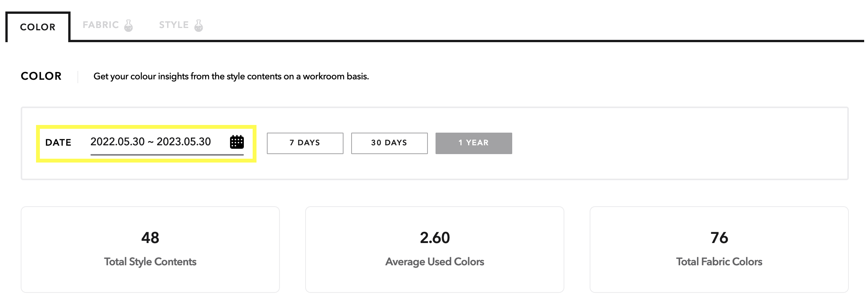
Task: Select the 1 YEAR range button
Action: coord(474,143)
